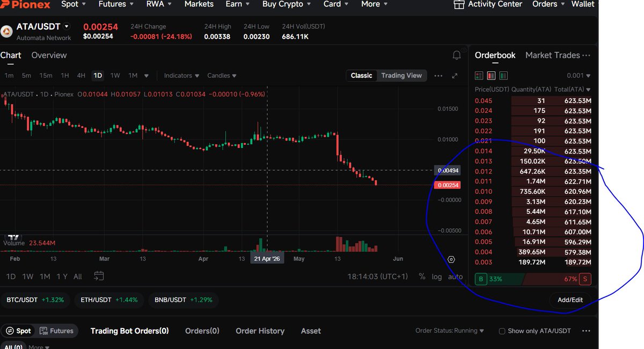Click the green buy 33% ratio bar
The width and height of the screenshot is (644, 349).
(499, 279)
